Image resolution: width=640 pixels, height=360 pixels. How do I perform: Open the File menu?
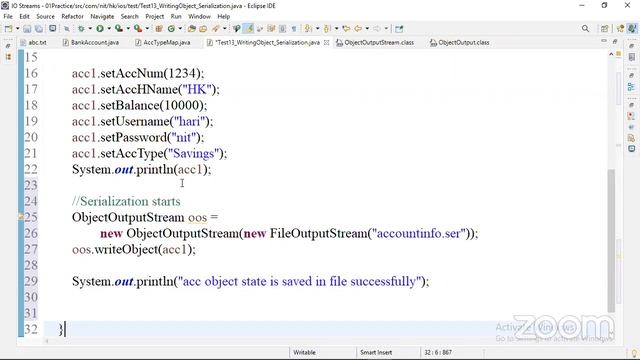pos(8,16)
